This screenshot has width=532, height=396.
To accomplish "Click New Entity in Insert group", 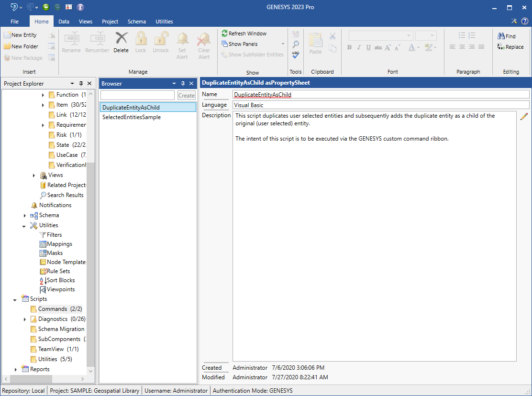I will point(20,35).
